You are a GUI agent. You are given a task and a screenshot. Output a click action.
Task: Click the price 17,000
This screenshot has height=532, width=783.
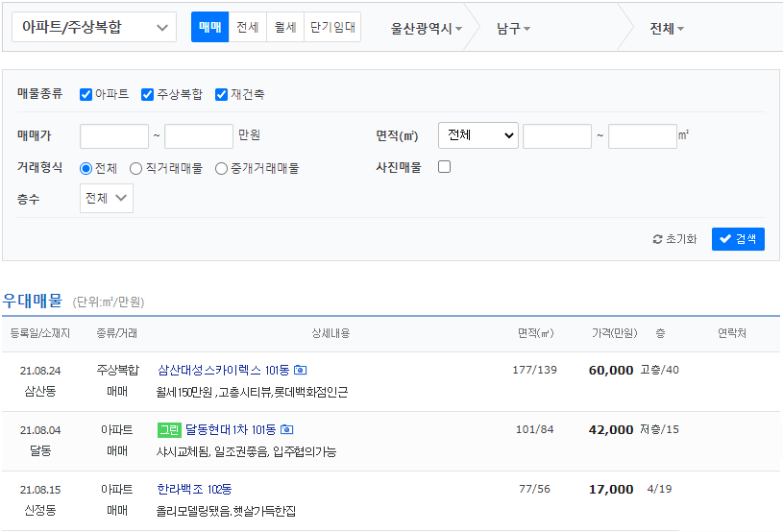pyautogui.click(x=611, y=489)
